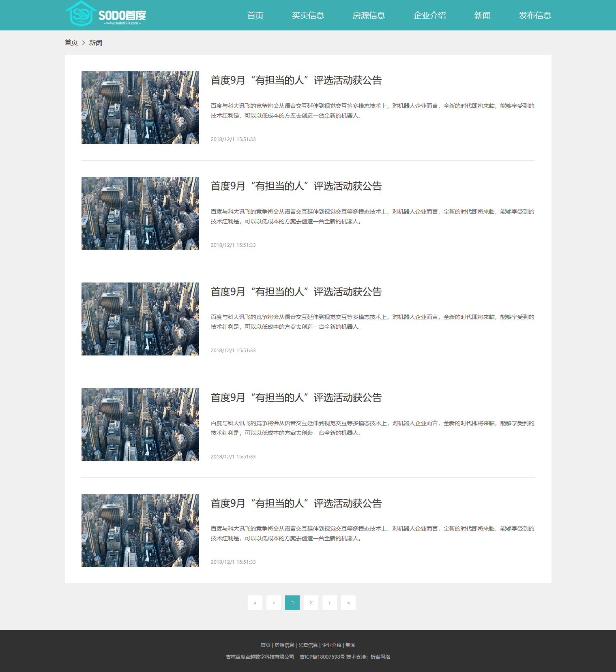Click 首页 in the breadcrumb trail
616x672 pixels.
[71, 43]
